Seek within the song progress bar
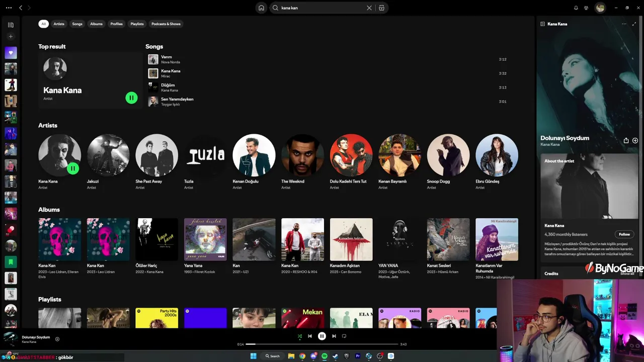Image resolution: width=644 pixels, height=362 pixels. 322,344
